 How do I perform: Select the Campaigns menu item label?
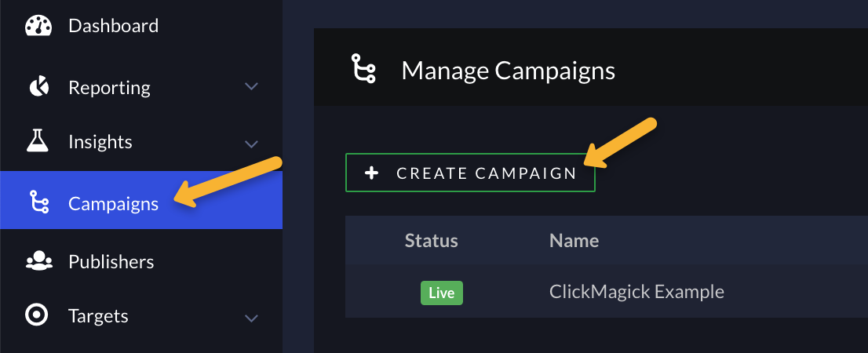point(114,204)
